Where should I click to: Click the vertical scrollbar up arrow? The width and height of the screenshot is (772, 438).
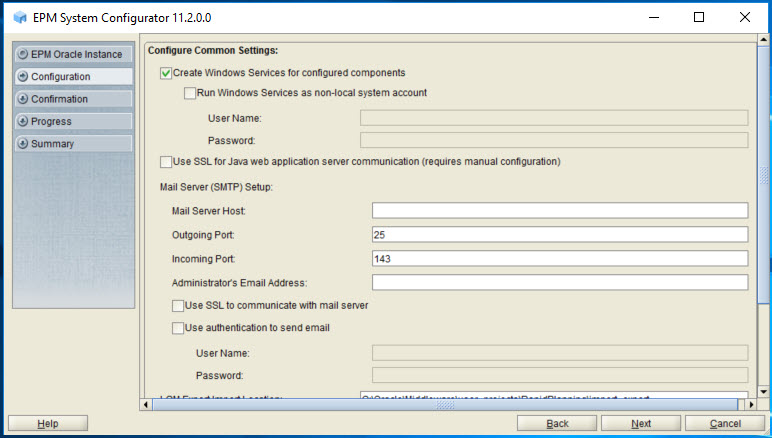click(764, 39)
